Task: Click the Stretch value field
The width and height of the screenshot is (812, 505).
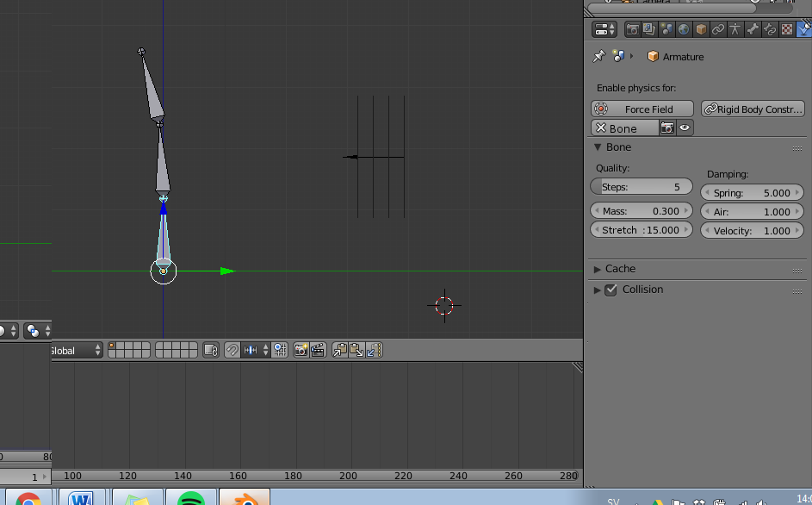Action: (642, 230)
